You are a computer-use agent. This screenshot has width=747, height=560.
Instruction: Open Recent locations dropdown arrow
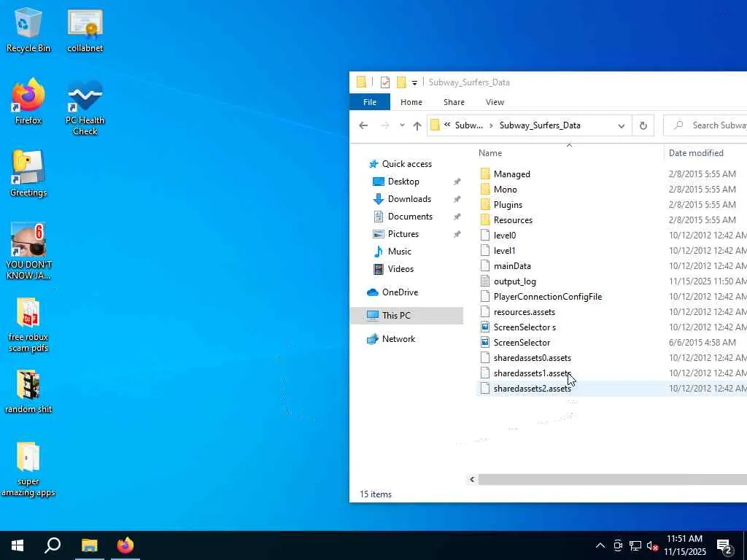(x=402, y=125)
